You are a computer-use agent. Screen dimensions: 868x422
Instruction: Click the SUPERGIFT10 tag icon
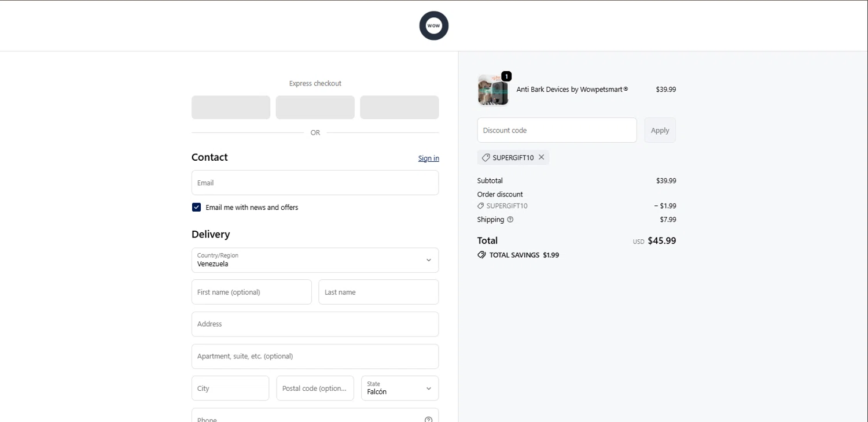486,157
